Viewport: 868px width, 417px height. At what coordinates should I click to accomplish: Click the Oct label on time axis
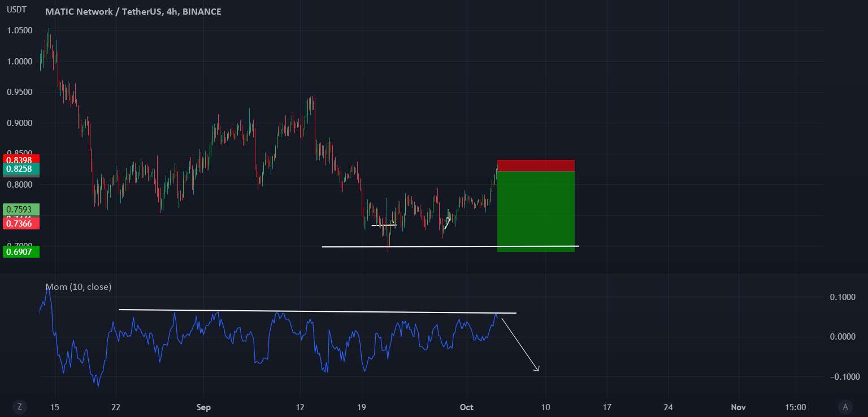467,407
